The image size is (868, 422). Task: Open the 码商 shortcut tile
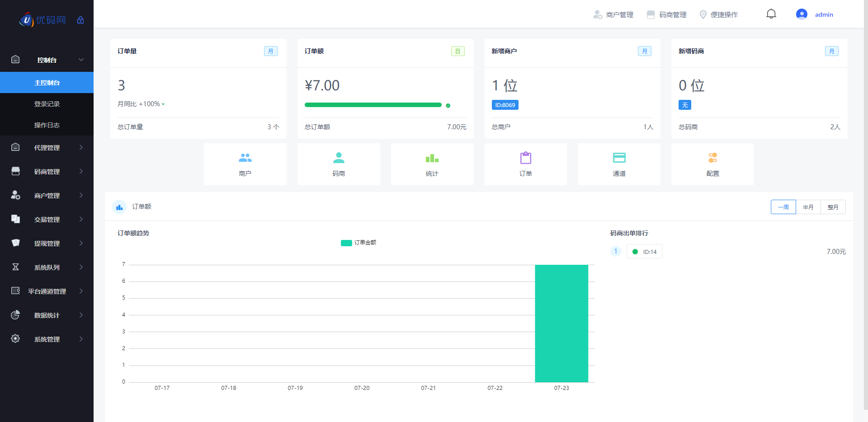[x=339, y=164]
